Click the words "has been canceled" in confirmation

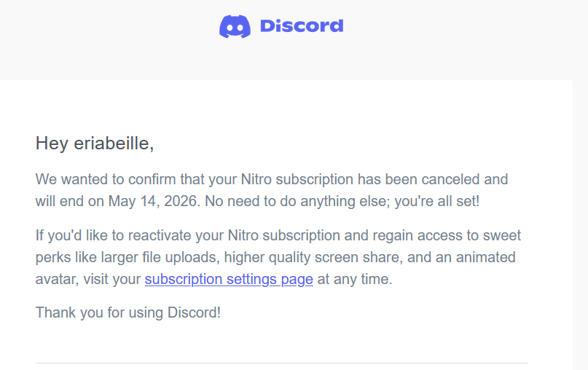[x=413, y=179]
